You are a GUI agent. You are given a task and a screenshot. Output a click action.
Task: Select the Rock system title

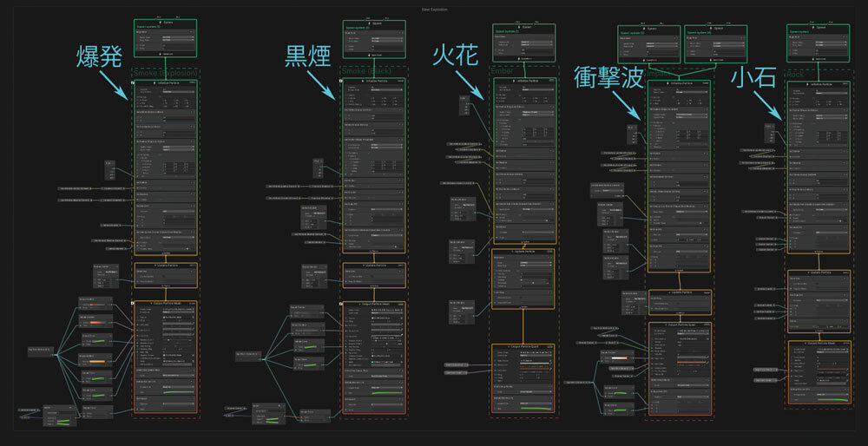point(796,74)
